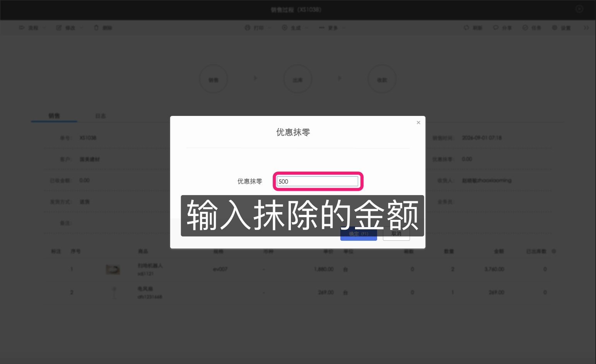The height and width of the screenshot is (364, 596).
Task: Confirm with the 确定 (F1) button
Action: [x=359, y=234]
